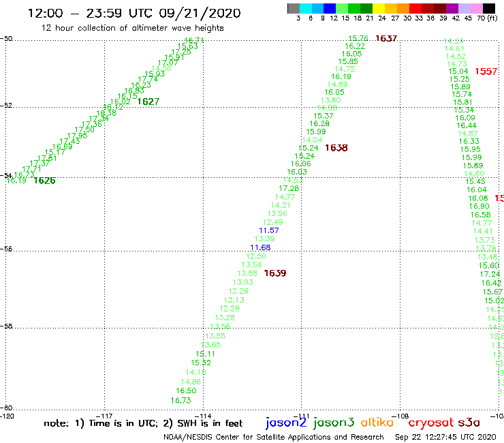Pick the purple swatch in the color scale
This screenshot has width=504, height=443.
pos(452,8)
